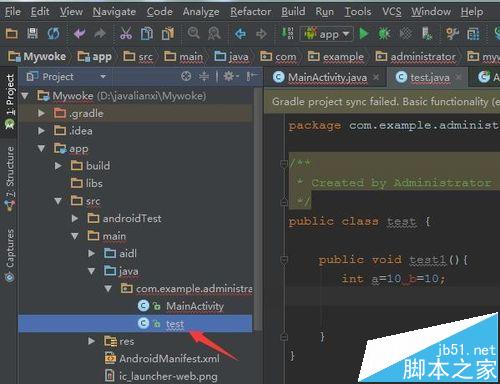
Task: Collapse the main folder arrow
Action: [x=75, y=236]
